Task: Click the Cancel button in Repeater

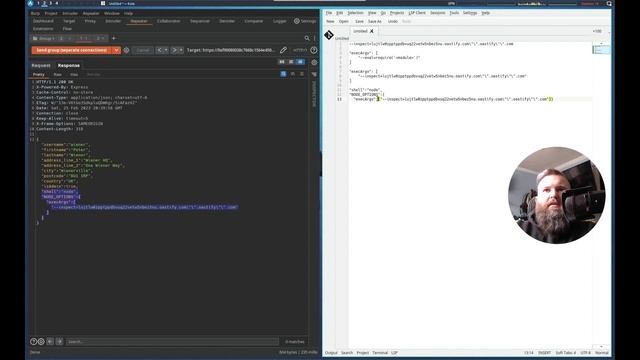Action: pos(142,50)
